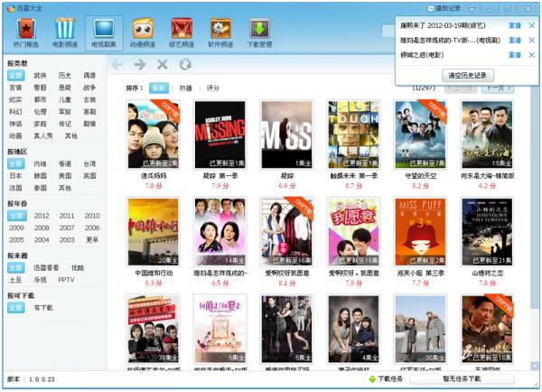Select 全部 under 按地区
Image resolution: width=542 pixels, height=392 pixels.
point(15,163)
